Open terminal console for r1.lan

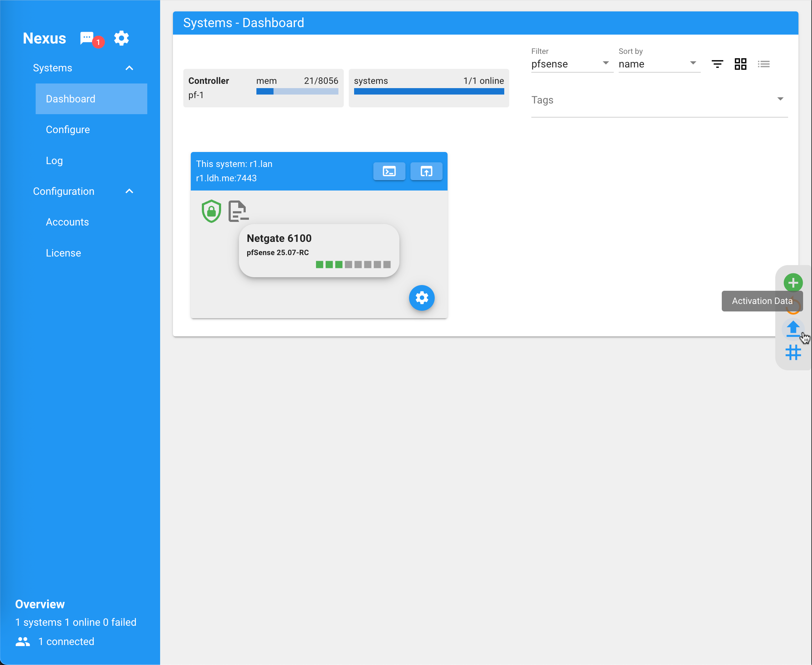click(x=389, y=171)
